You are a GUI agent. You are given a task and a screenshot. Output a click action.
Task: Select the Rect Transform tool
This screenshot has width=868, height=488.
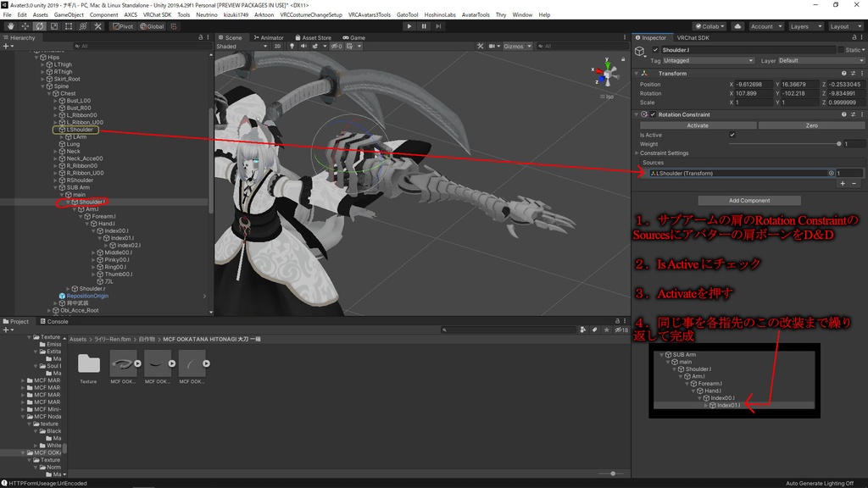(x=69, y=26)
